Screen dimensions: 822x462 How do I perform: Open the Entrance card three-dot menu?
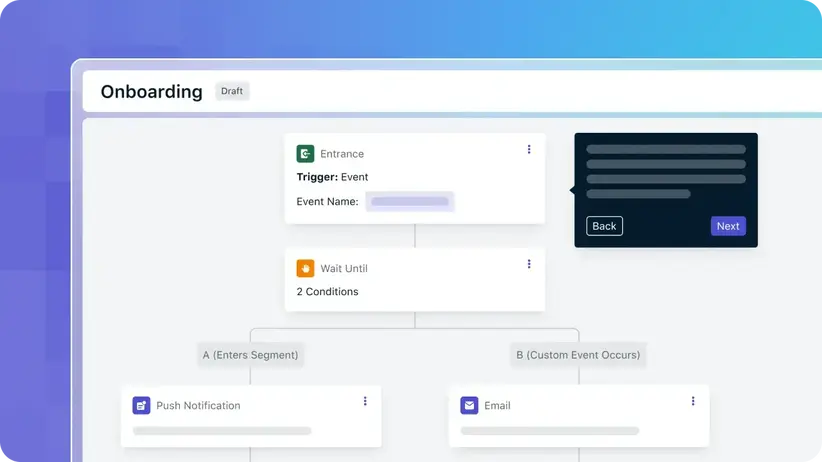click(x=529, y=149)
